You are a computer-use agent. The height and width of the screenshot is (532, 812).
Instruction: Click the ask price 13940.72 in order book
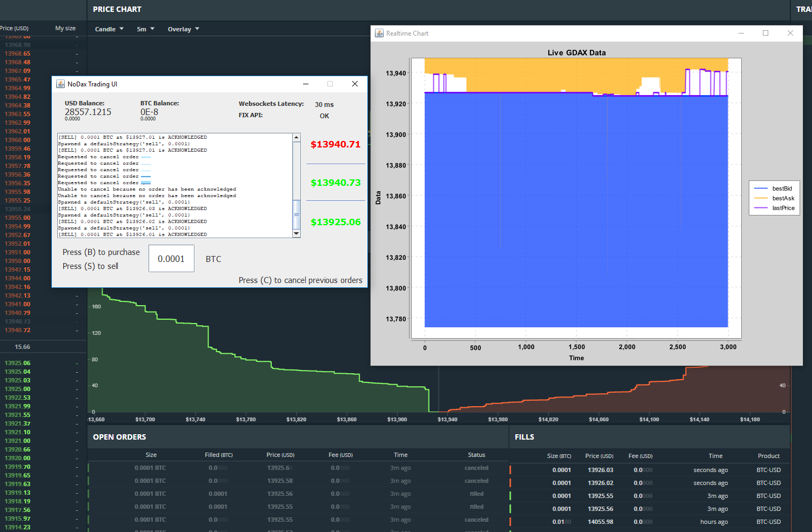[18, 330]
